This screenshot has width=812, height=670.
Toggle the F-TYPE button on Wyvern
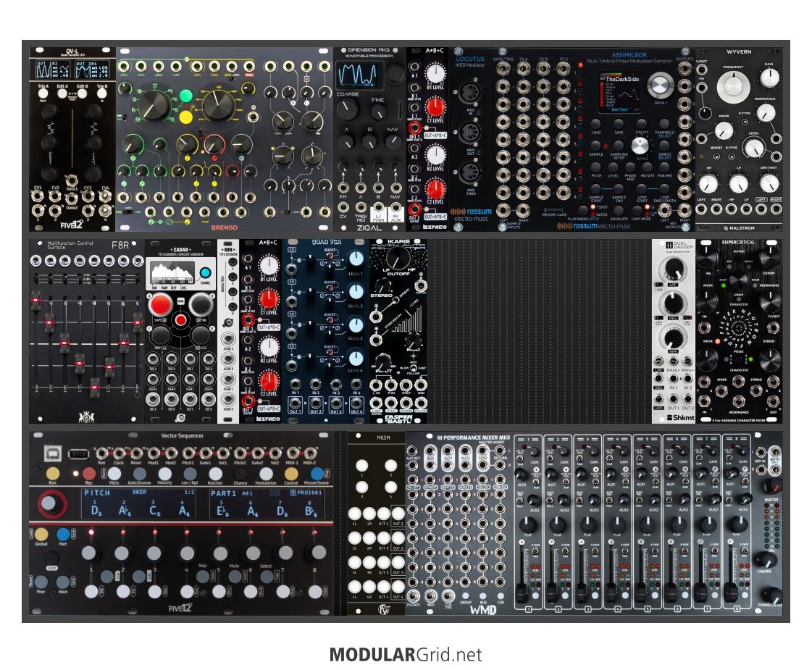[x=744, y=122]
